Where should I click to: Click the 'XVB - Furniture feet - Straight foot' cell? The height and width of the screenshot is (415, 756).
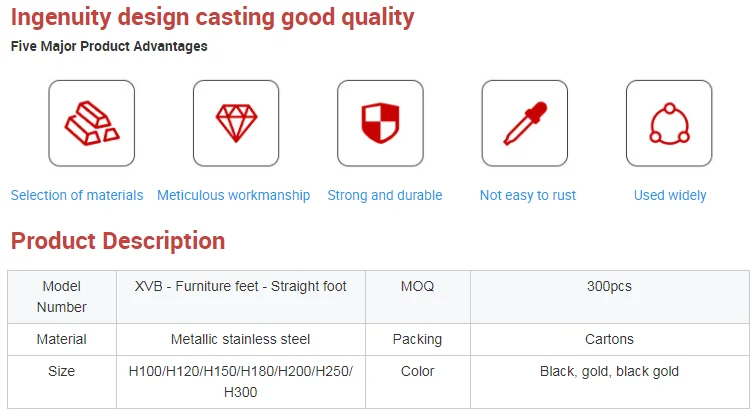click(241, 287)
